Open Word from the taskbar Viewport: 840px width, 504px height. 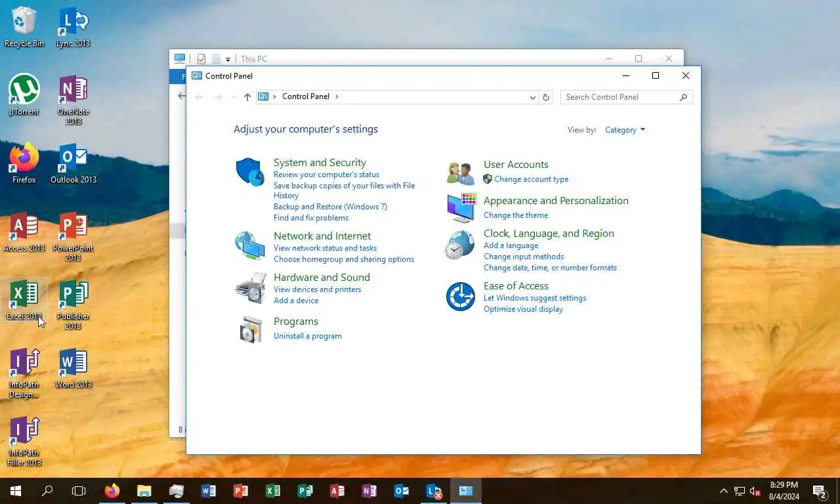coord(209,491)
